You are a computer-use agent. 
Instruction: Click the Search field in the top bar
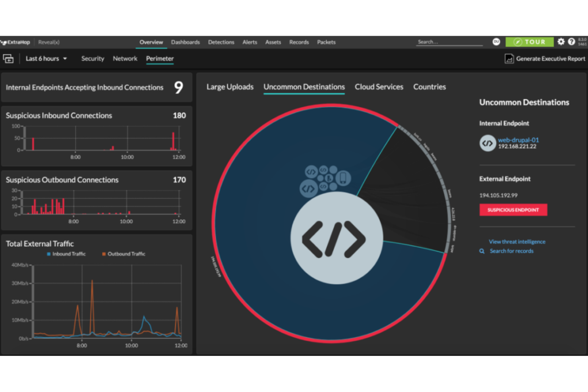point(449,42)
